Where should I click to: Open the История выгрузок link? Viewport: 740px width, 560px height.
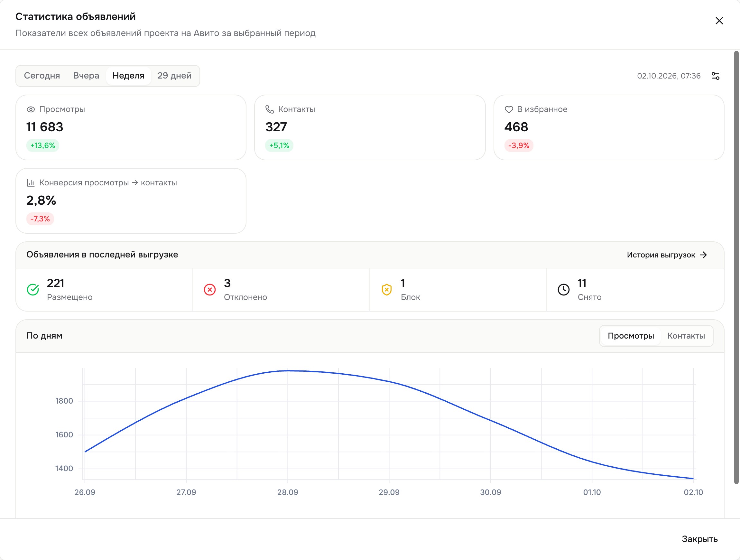tap(667, 255)
